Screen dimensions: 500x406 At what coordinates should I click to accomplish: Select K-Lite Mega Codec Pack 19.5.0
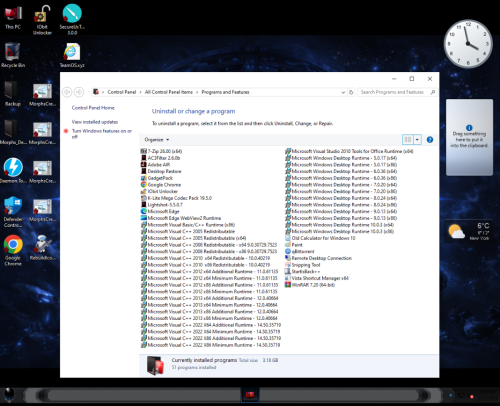[x=176, y=198]
